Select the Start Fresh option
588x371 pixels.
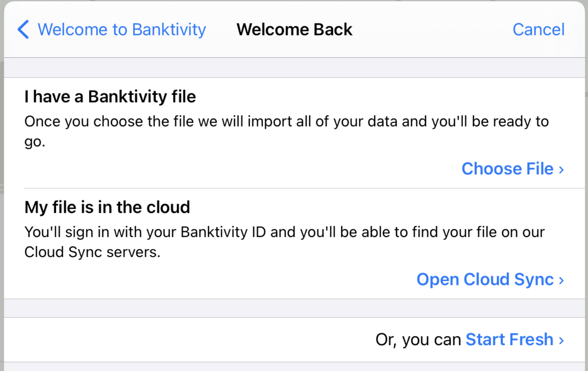pyautogui.click(x=509, y=340)
